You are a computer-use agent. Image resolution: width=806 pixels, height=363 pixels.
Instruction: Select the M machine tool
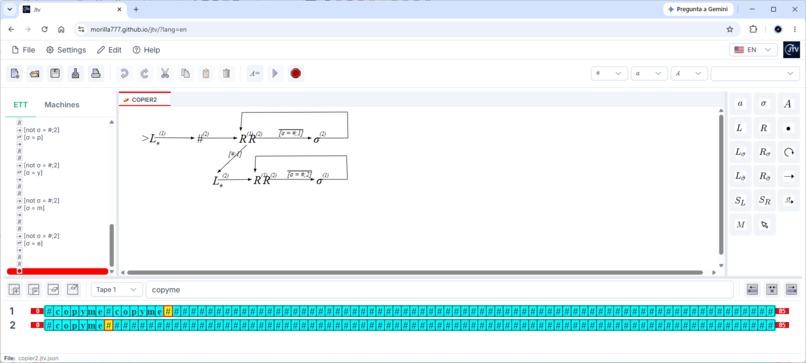740,225
